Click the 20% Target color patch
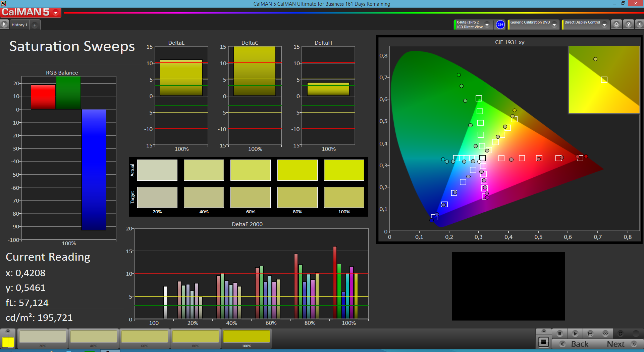The width and height of the screenshot is (644, 352). point(157,197)
